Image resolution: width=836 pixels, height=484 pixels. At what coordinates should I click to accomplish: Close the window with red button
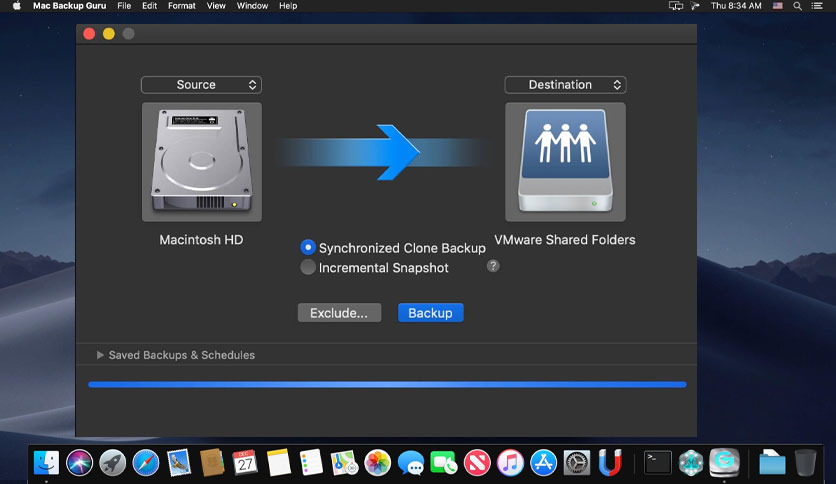click(x=89, y=34)
